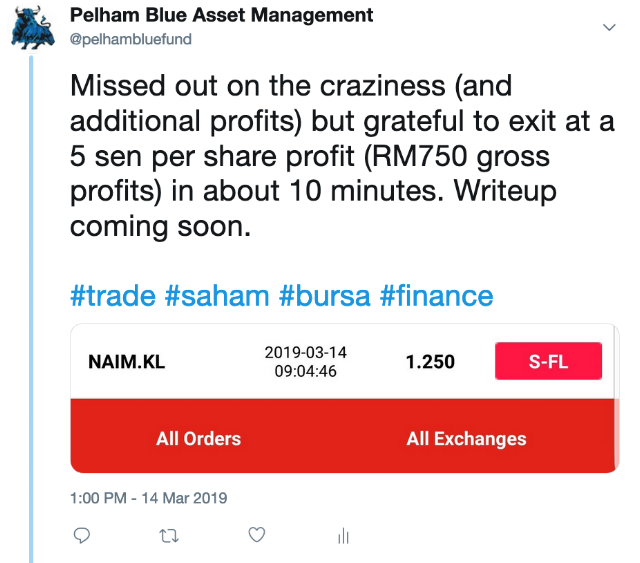Visit the @pelhambluefund handle
This screenshot has height=563, width=640.
click(x=131, y=39)
